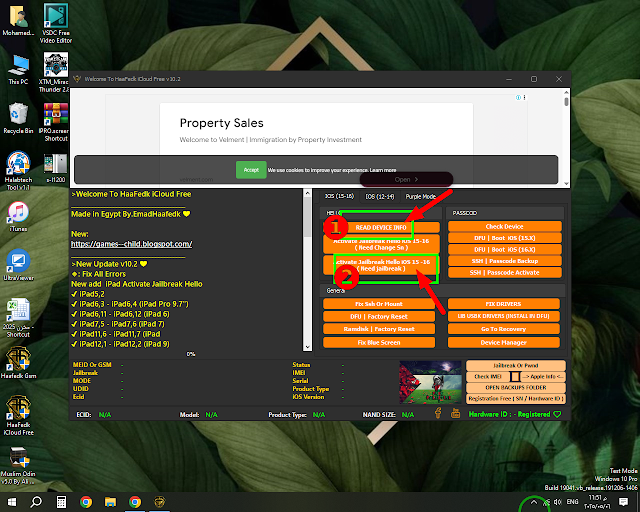Show hidden system tray icons chevron

[x=533, y=502]
